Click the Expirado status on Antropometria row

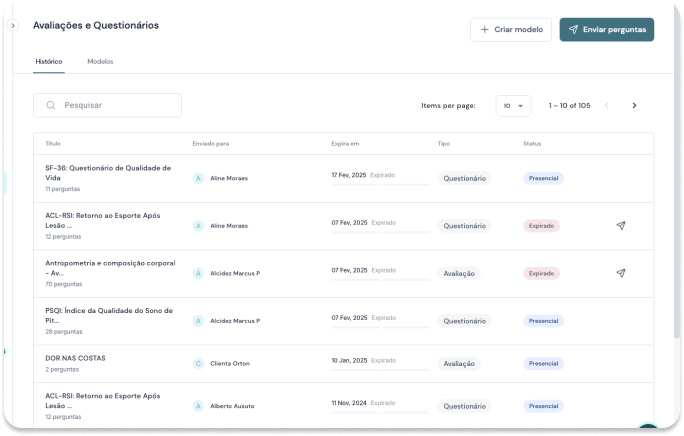point(541,273)
